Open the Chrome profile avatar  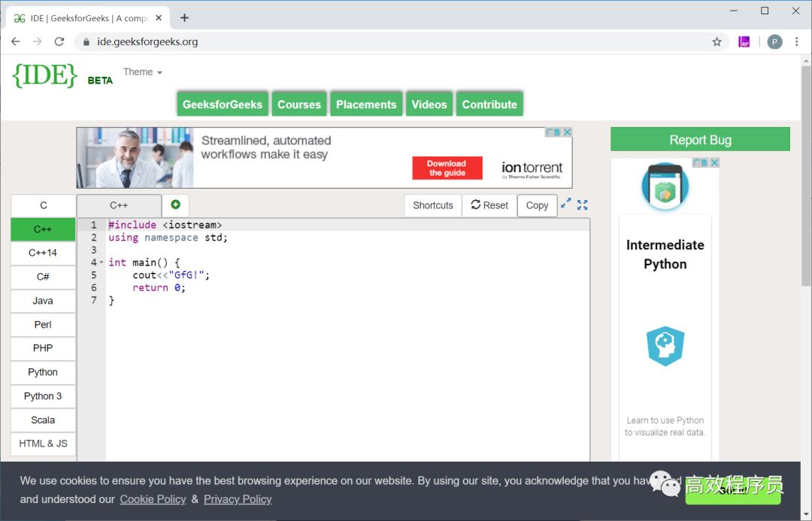click(x=774, y=42)
